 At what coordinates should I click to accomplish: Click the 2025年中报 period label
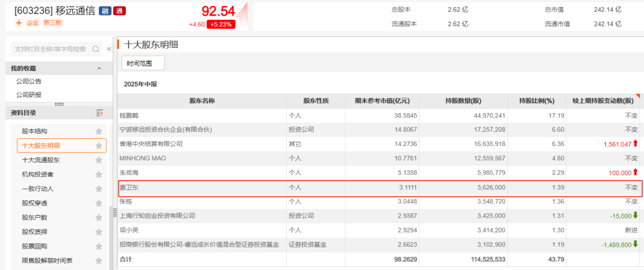(141, 84)
